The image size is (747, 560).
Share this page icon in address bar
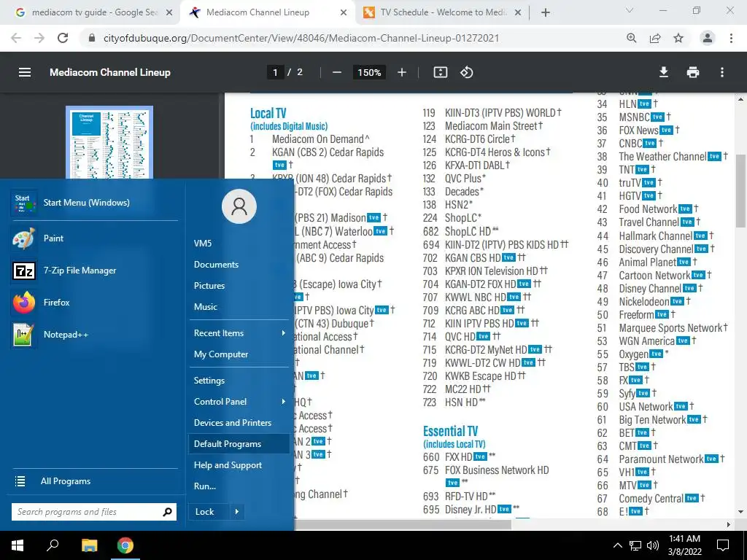(x=655, y=38)
